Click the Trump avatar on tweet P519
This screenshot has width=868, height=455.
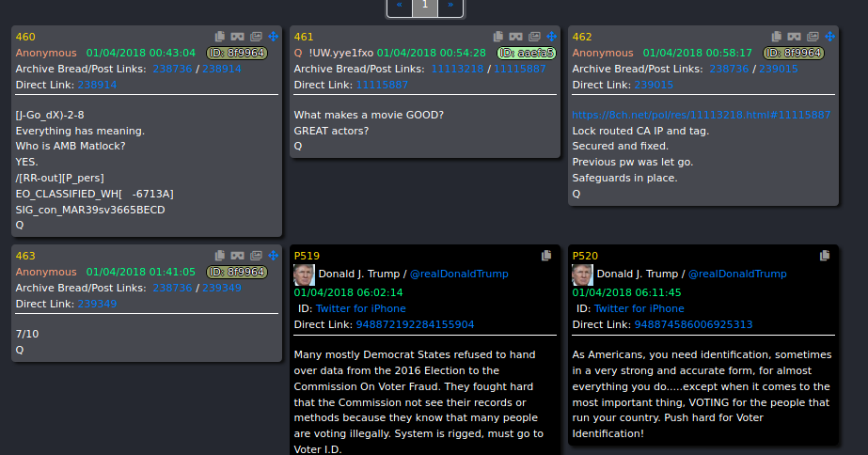(x=304, y=275)
